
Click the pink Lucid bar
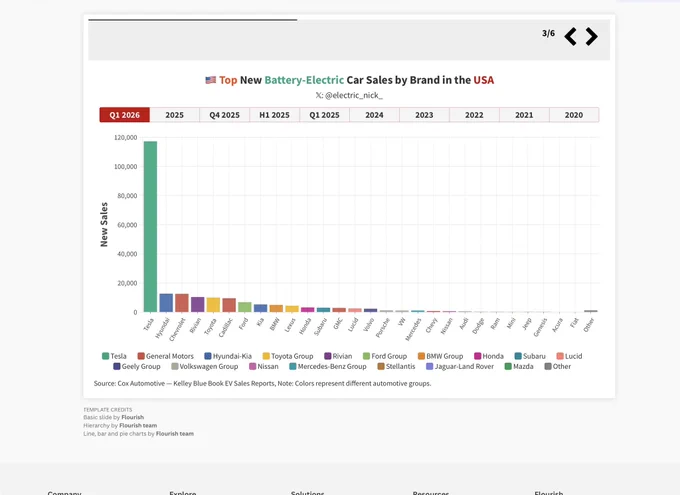[x=355, y=310]
